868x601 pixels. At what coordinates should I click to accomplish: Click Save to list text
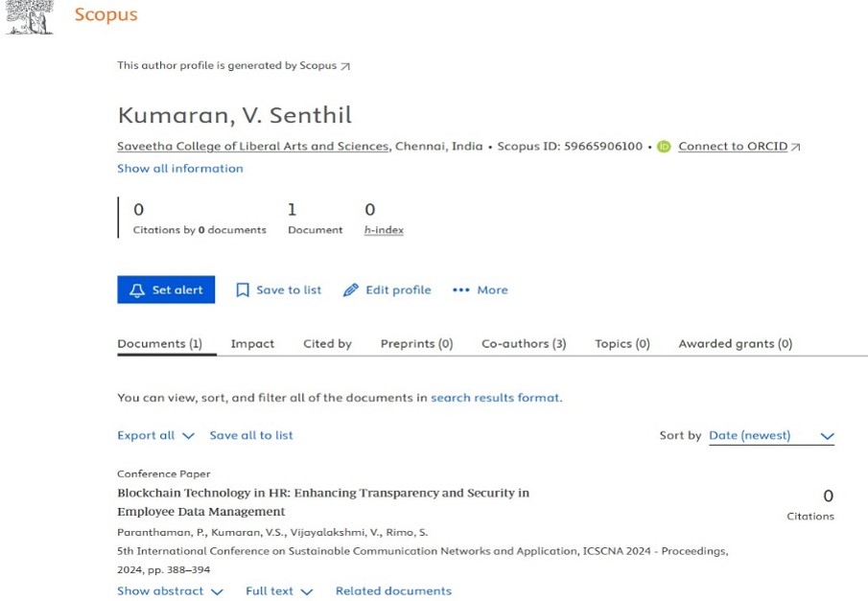tap(289, 290)
